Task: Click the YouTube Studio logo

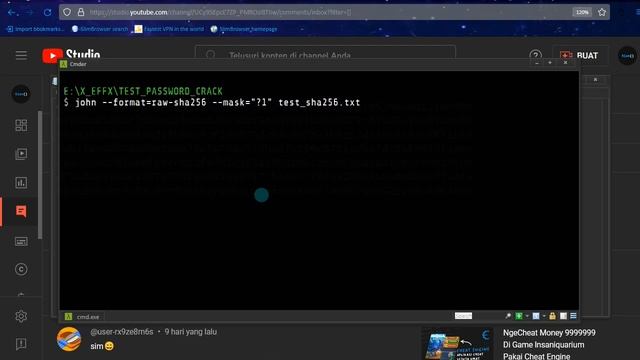Action: click(x=71, y=56)
